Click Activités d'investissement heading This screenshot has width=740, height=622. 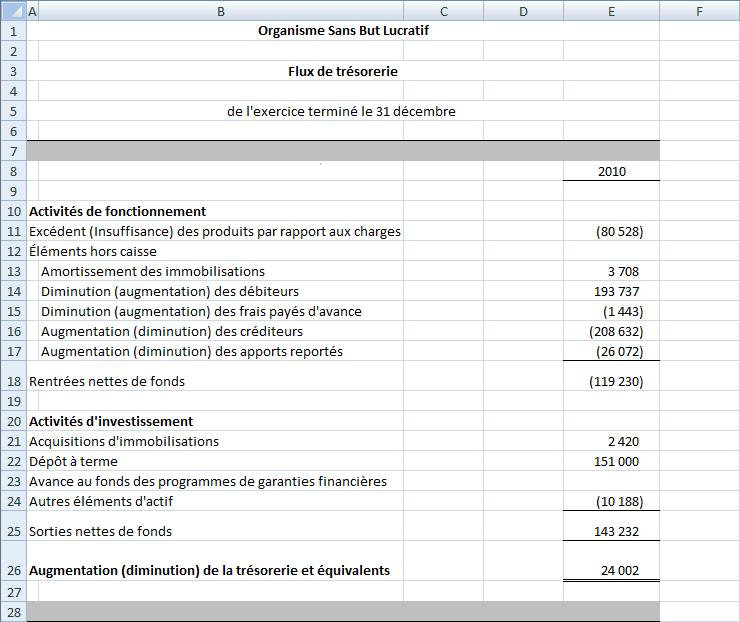111,421
